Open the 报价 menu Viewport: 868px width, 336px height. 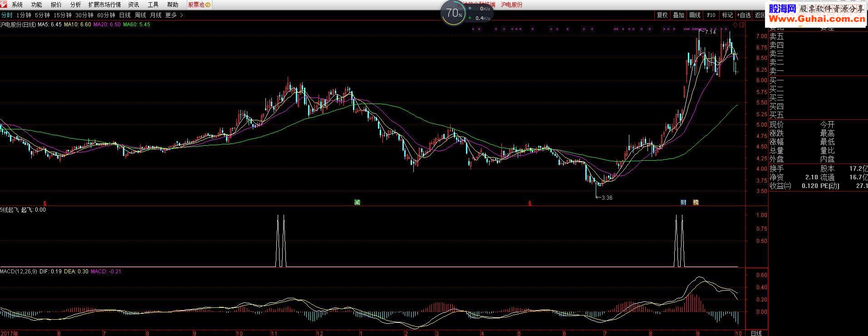[56, 5]
